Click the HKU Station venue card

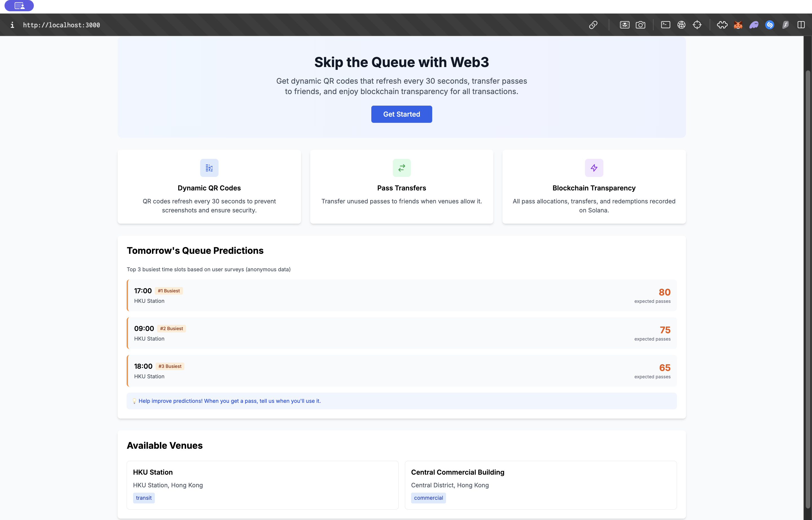[x=262, y=485]
